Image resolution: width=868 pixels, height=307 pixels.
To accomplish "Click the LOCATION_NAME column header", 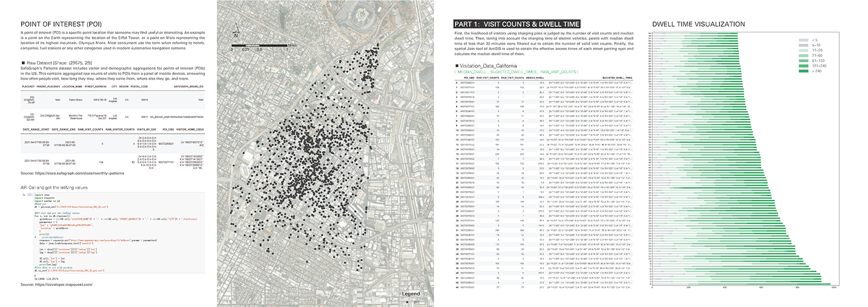I will tap(72, 87).
